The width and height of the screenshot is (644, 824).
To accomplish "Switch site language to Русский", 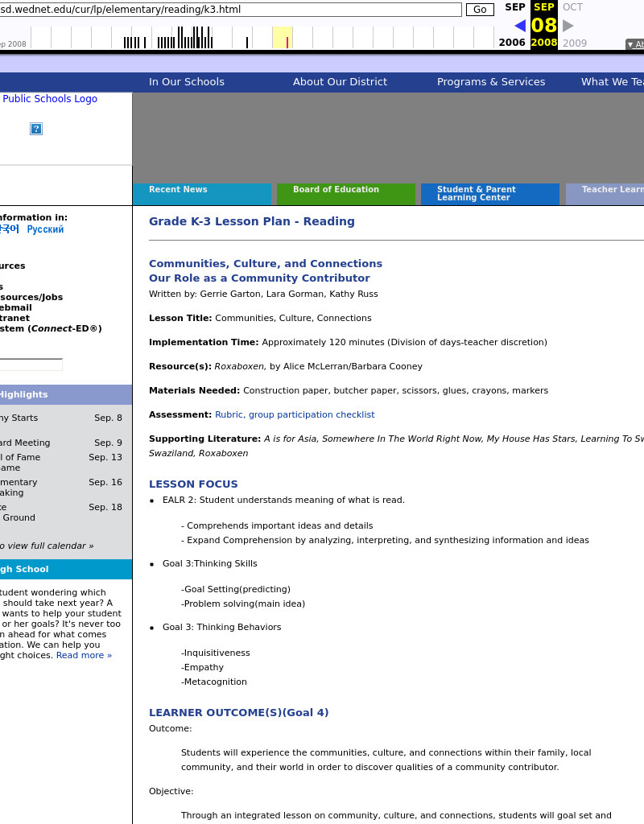I will [x=45, y=229].
